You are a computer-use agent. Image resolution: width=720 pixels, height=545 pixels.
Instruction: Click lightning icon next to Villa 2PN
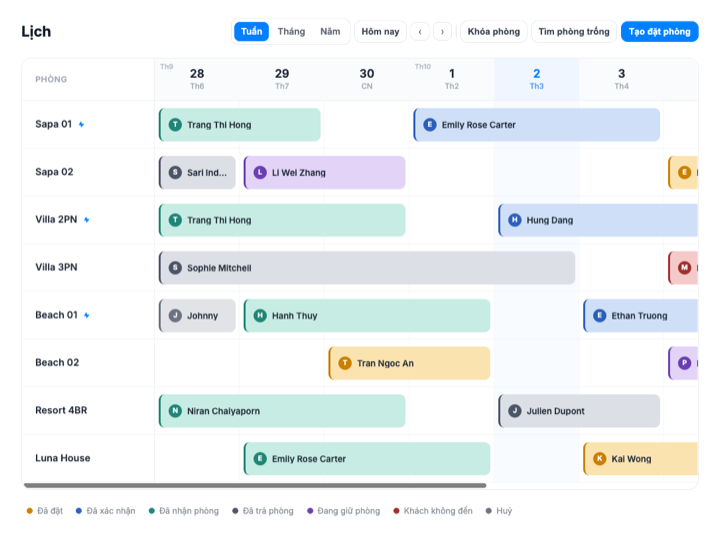[x=86, y=220]
